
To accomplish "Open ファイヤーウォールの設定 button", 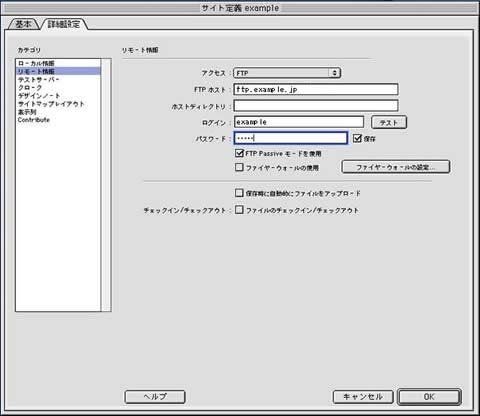I will click(396, 167).
